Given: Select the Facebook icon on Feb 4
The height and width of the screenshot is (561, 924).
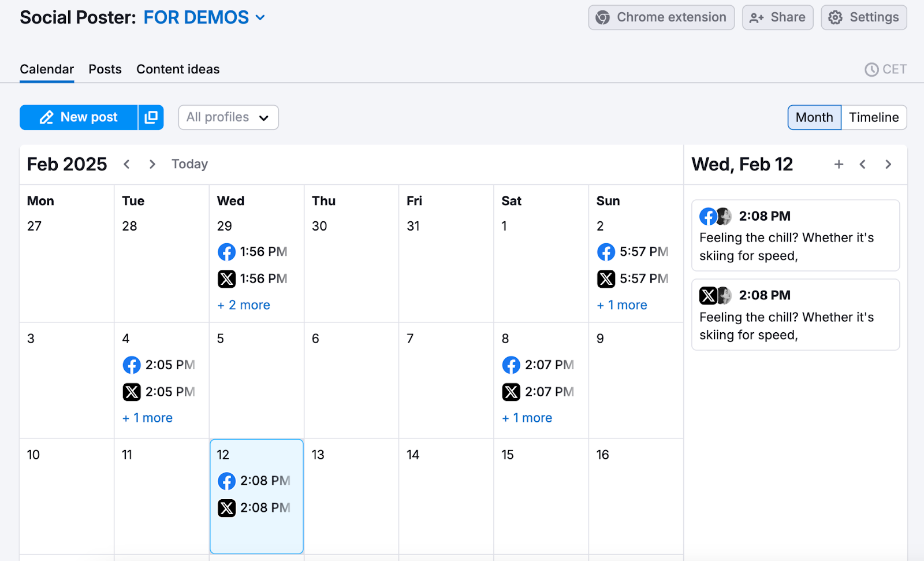Looking at the screenshot, I should pos(131,365).
